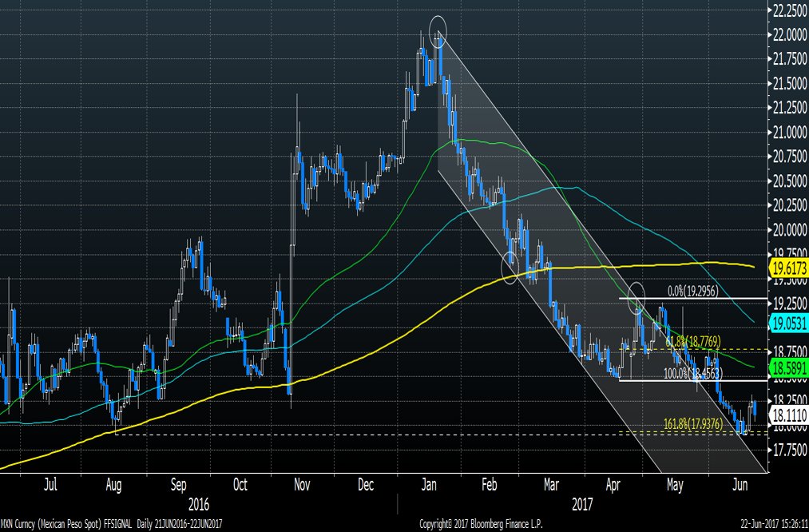Viewport: 809px width, 532px height.
Task: Click the circle marking the January peak
Action: pos(438,32)
